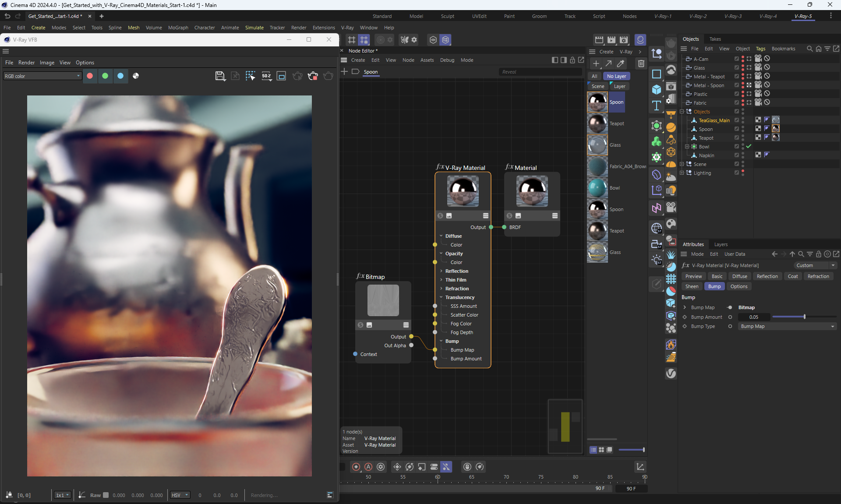This screenshot has width=841, height=504.
Task: Switch to the Reflection attribute tab
Action: tap(767, 276)
